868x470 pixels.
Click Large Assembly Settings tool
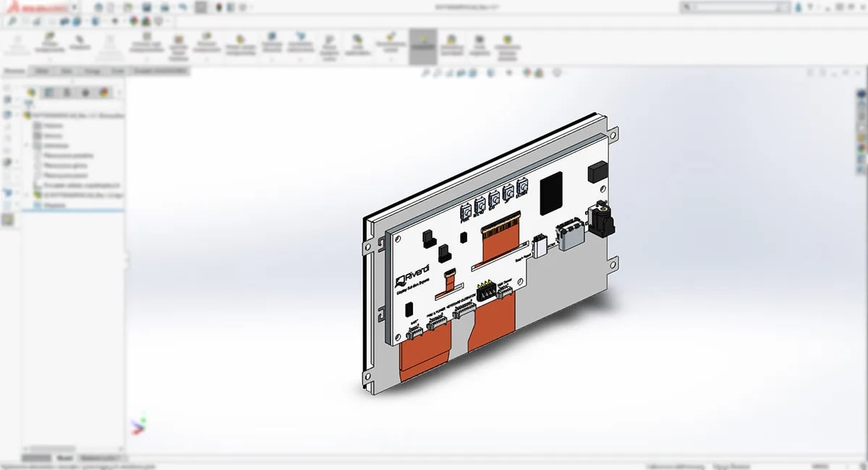(508, 46)
